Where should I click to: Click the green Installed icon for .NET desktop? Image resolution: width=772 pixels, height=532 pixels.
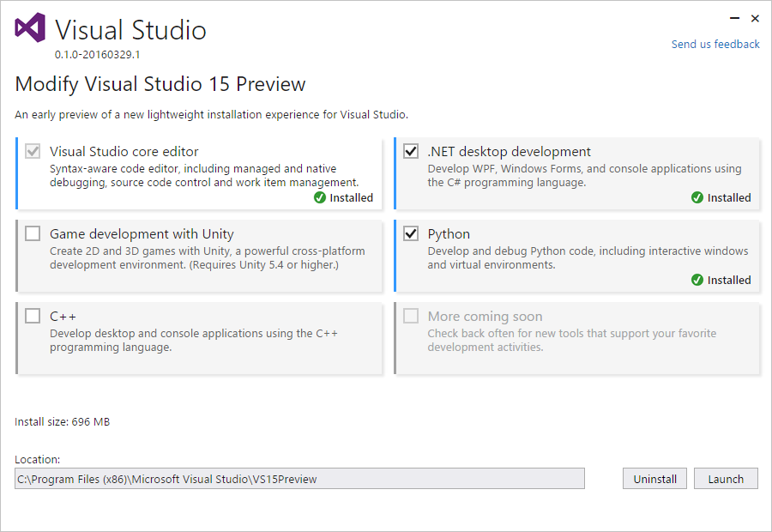tap(697, 197)
